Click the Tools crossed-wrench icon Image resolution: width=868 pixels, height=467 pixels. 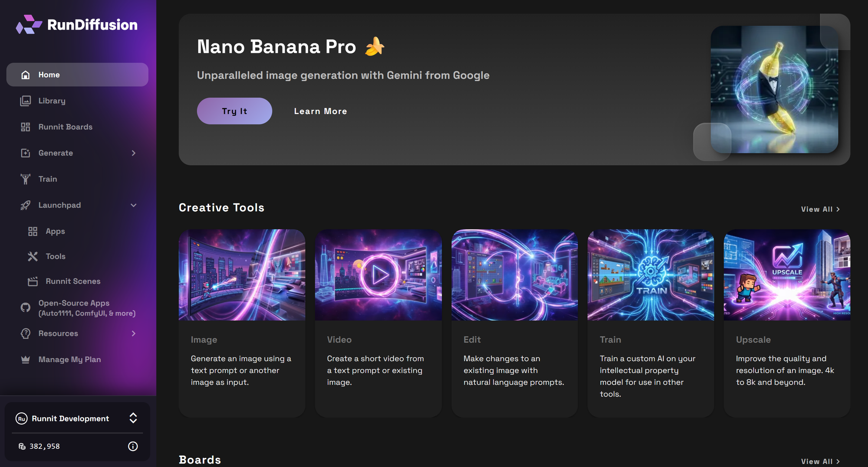click(x=33, y=257)
